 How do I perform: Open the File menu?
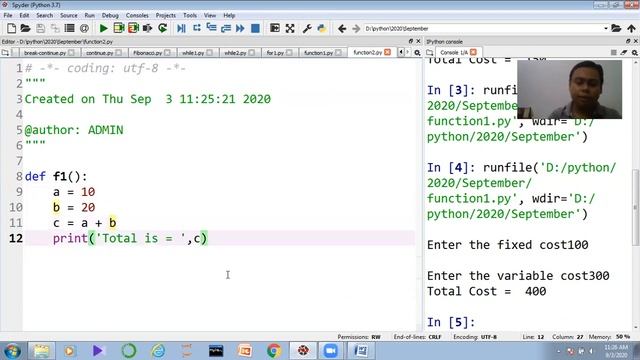click(x=8, y=16)
